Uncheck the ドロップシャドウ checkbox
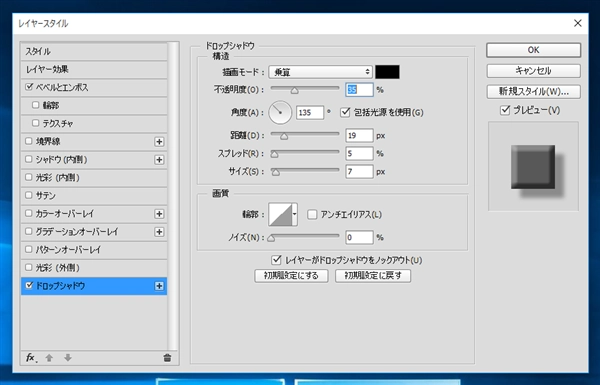The width and height of the screenshot is (600, 385). (x=29, y=285)
